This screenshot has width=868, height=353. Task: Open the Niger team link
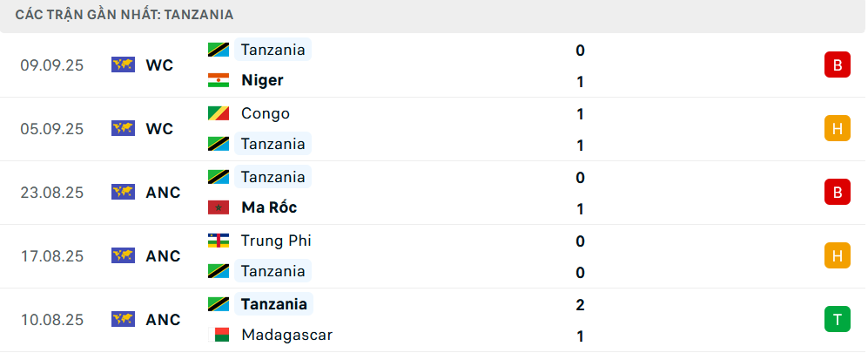pyautogui.click(x=262, y=80)
